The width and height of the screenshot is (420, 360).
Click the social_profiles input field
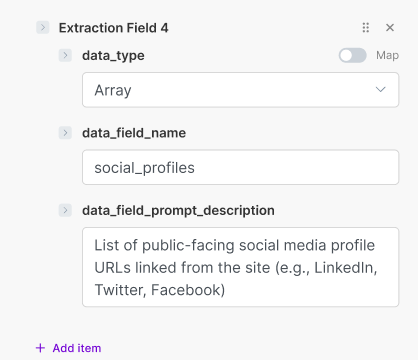pyautogui.click(x=240, y=167)
